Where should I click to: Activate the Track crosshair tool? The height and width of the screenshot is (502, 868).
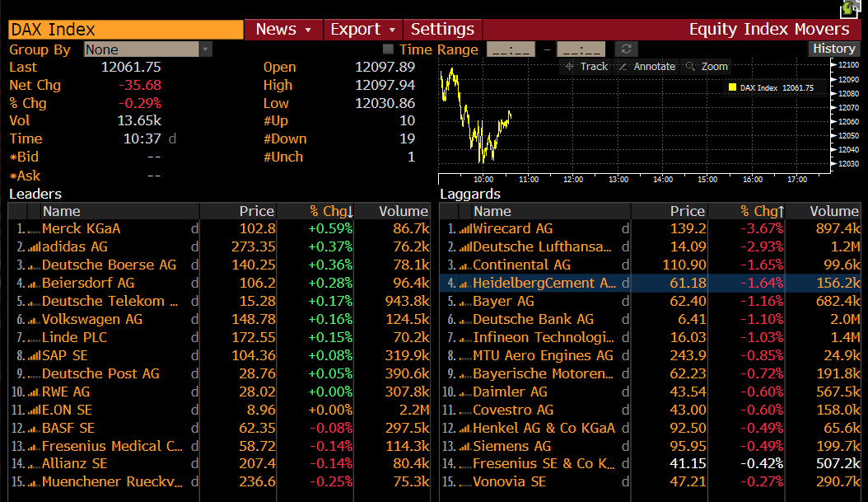pyautogui.click(x=586, y=67)
